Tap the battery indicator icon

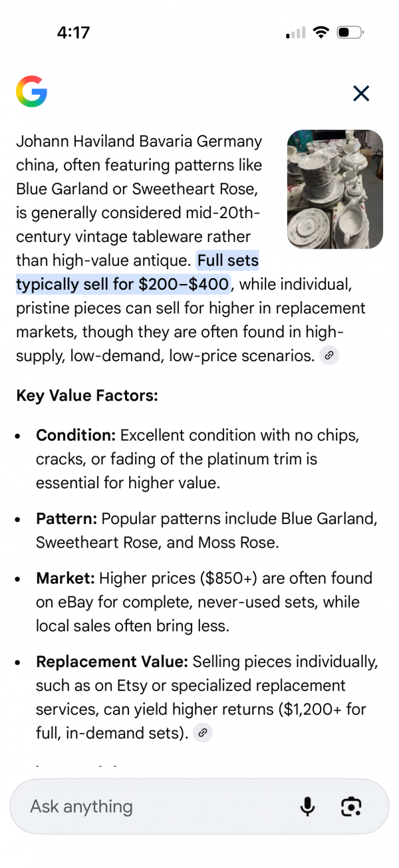click(x=350, y=33)
